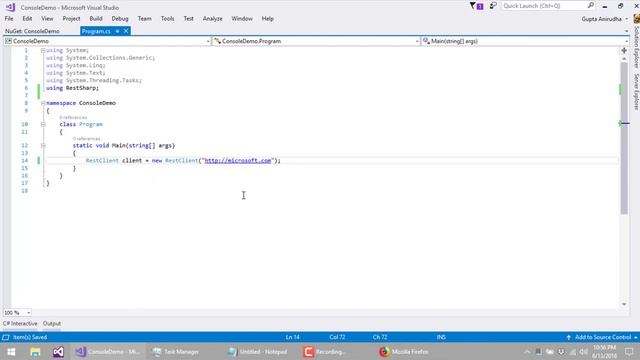Open the Tools menu
The width and height of the screenshot is (640, 360).
coord(167,19)
